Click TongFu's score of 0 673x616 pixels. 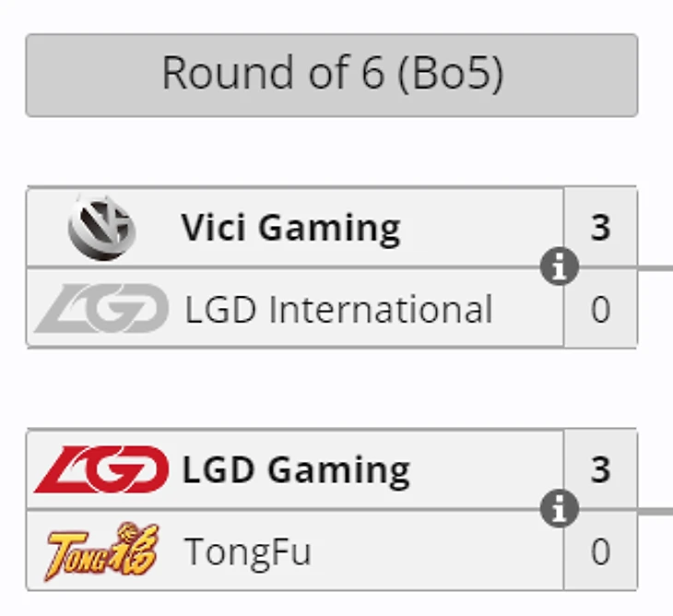[x=600, y=551]
